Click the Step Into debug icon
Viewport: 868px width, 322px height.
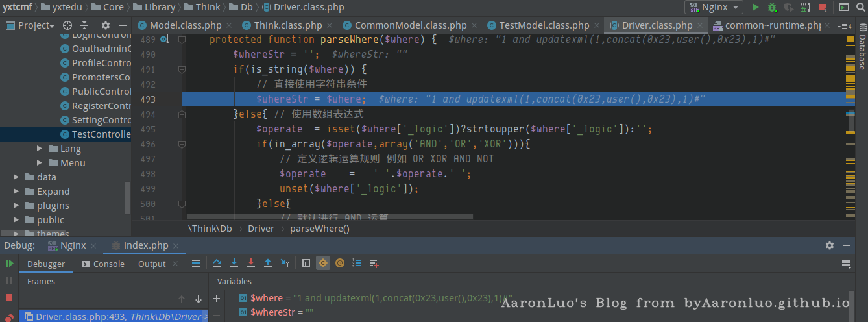point(234,263)
